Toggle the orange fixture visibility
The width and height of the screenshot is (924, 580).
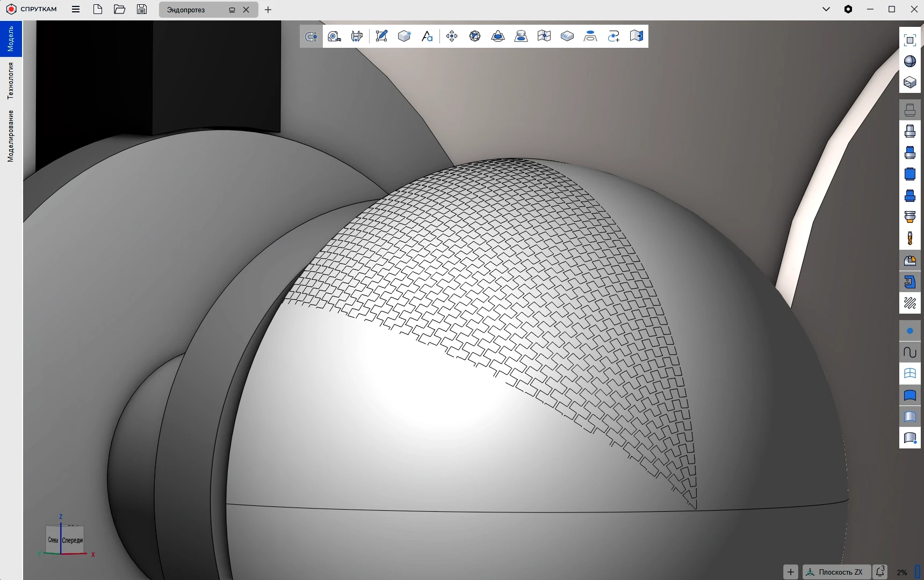click(x=910, y=217)
